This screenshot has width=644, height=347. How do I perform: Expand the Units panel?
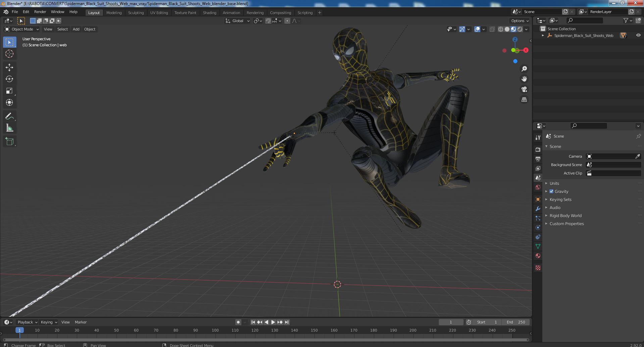[554, 183]
